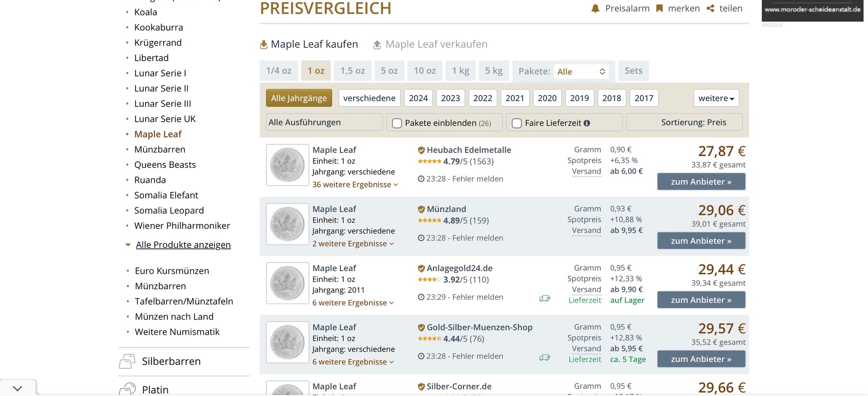Check the Faire Lieferzeit checkbox
The image size is (868, 396).
coord(517,123)
